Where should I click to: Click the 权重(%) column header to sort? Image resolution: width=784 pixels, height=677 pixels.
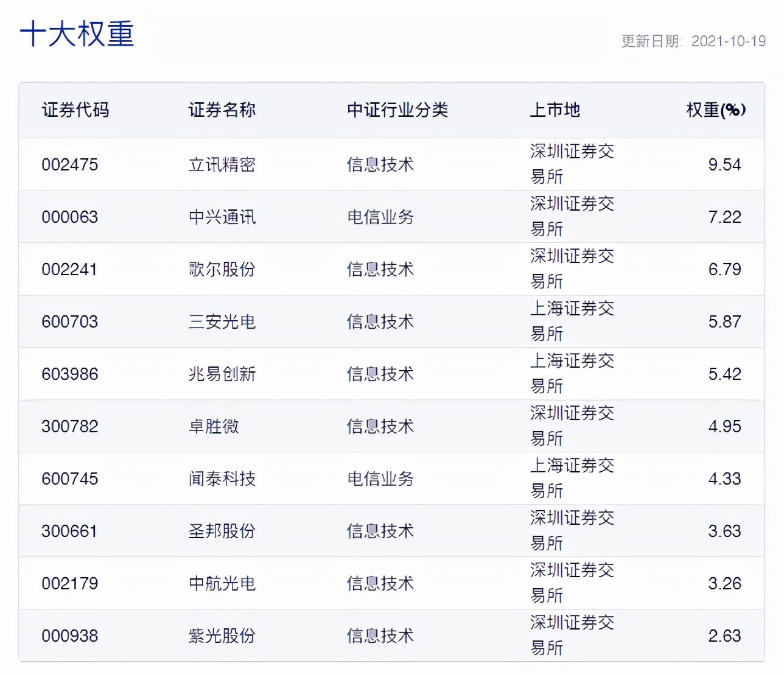tap(716, 111)
